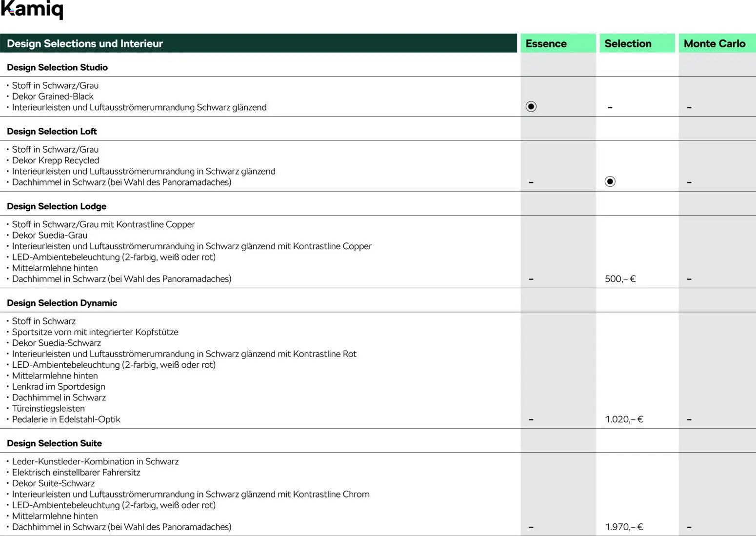
Task: Click the Kamiq title
Action: point(32,9)
